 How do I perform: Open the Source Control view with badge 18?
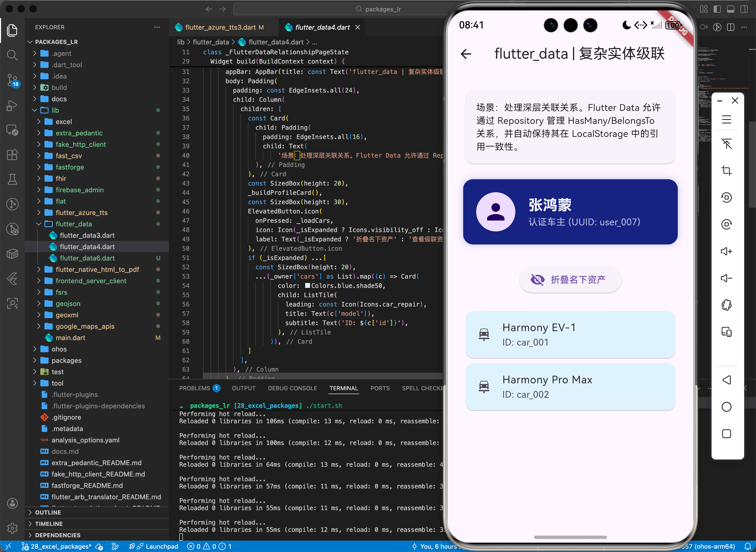click(12, 80)
